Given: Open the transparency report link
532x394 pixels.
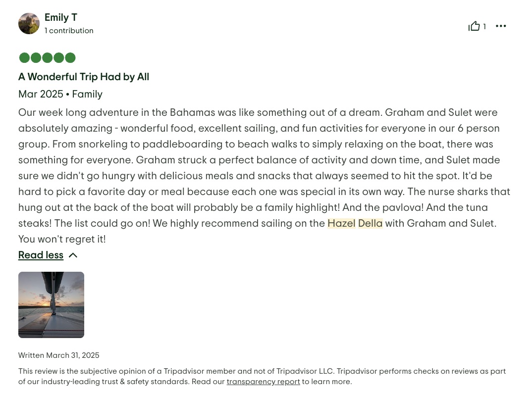Looking at the screenshot, I should (x=263, y=382).
